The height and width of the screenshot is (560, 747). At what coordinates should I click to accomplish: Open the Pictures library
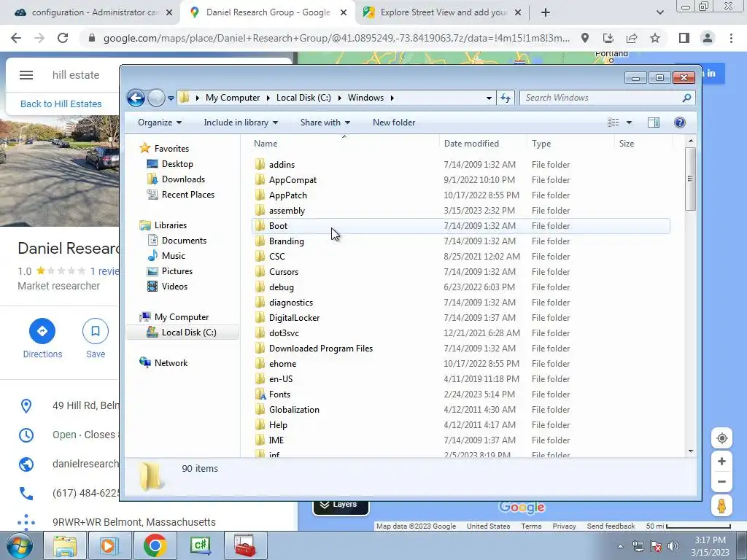click(x=177, y=271)
